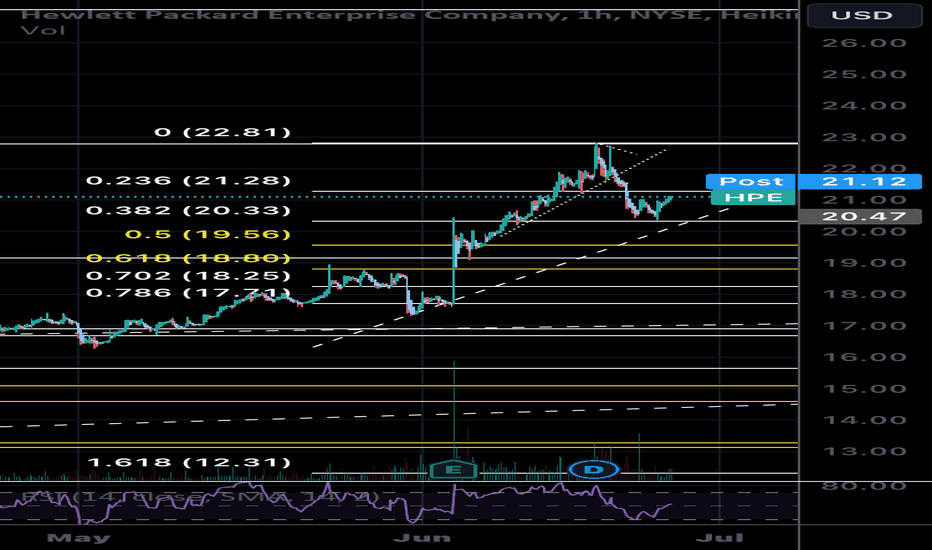Viewport: 932px width, 550px height.
Task: Click the 14.00 price axis label
Action: 864,420
